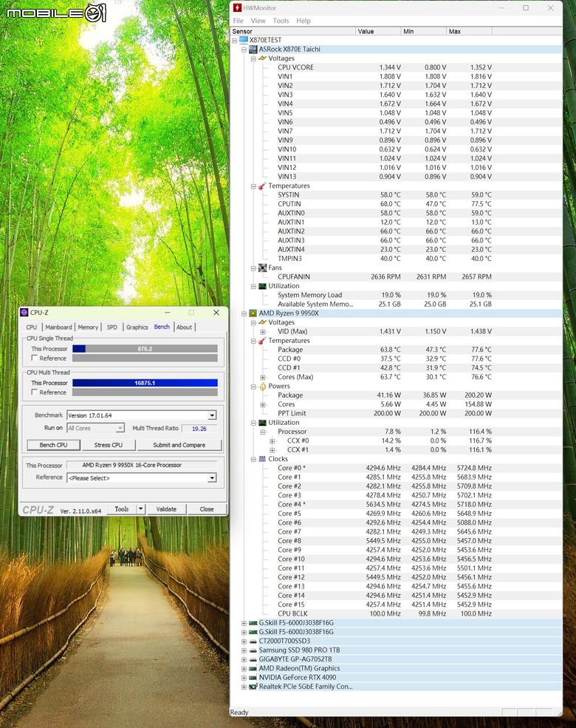Click the CPU-Z Tools button

[x=122, y=508]
